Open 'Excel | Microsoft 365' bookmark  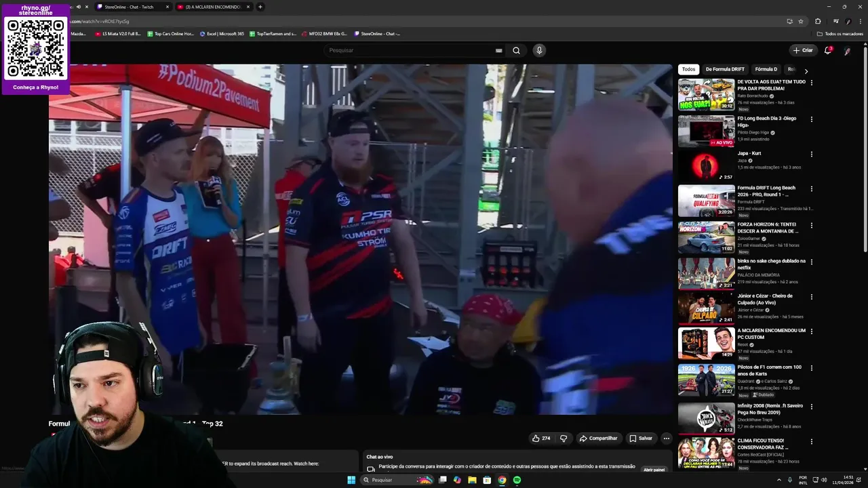point(222,33)
